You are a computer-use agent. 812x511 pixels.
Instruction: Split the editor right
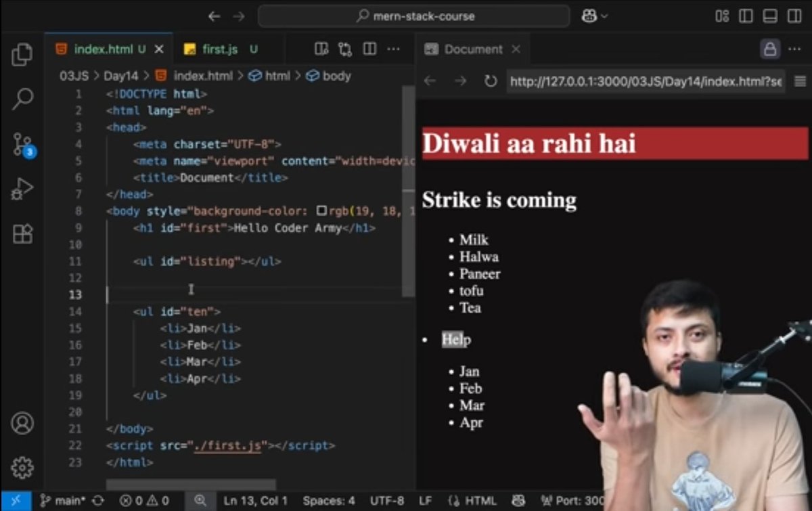click(369, 49)
